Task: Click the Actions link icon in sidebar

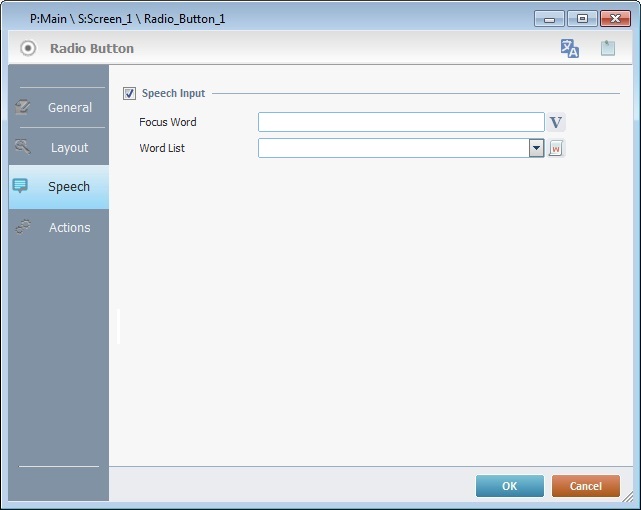Action: 21,227
